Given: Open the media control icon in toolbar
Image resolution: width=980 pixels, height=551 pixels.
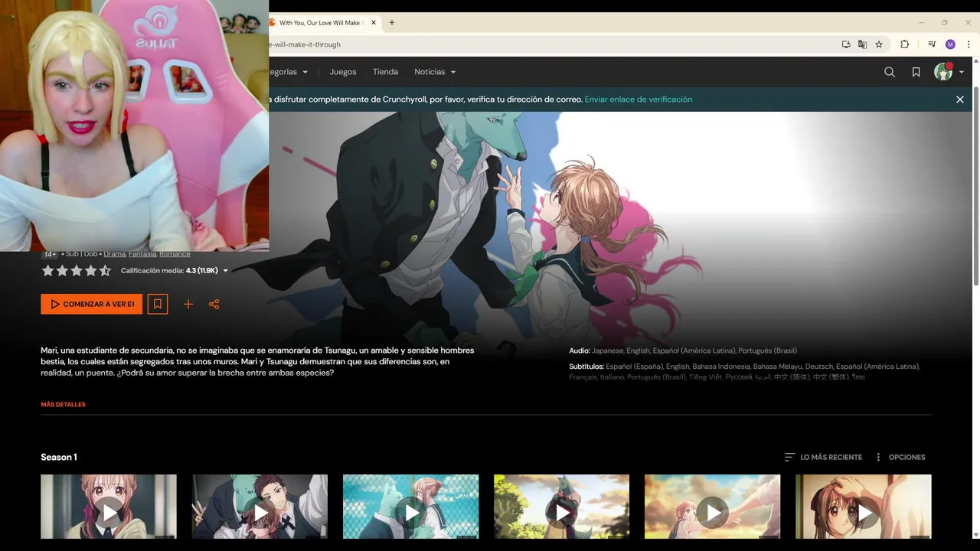Looking at the screenshot, I should [932, 44].
